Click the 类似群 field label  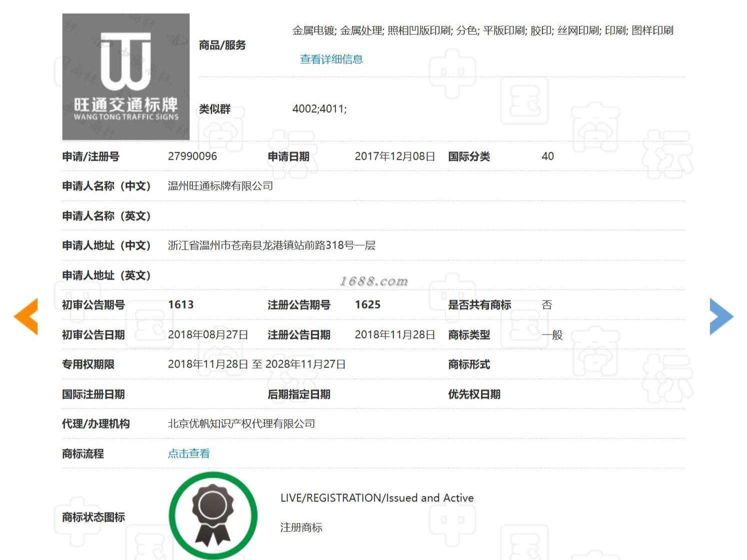click(215, 109)
